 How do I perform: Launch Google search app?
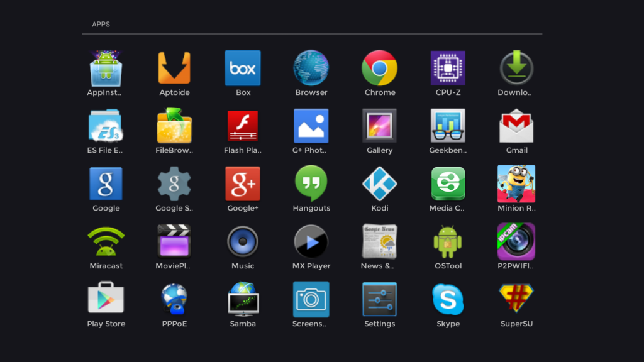tap(106, 184)
